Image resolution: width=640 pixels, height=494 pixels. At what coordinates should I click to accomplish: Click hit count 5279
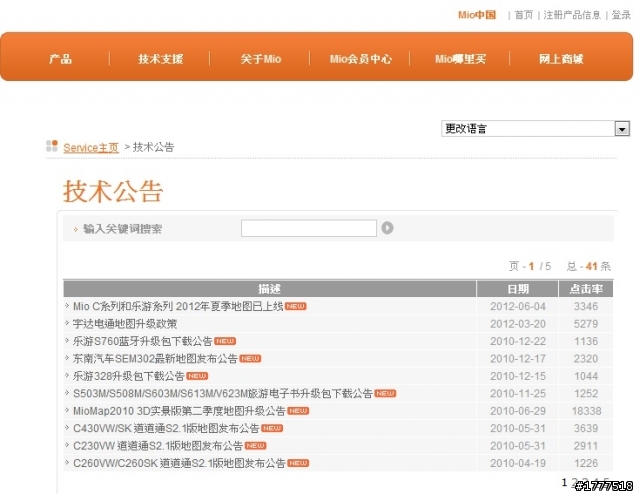[x=586, y=324]
